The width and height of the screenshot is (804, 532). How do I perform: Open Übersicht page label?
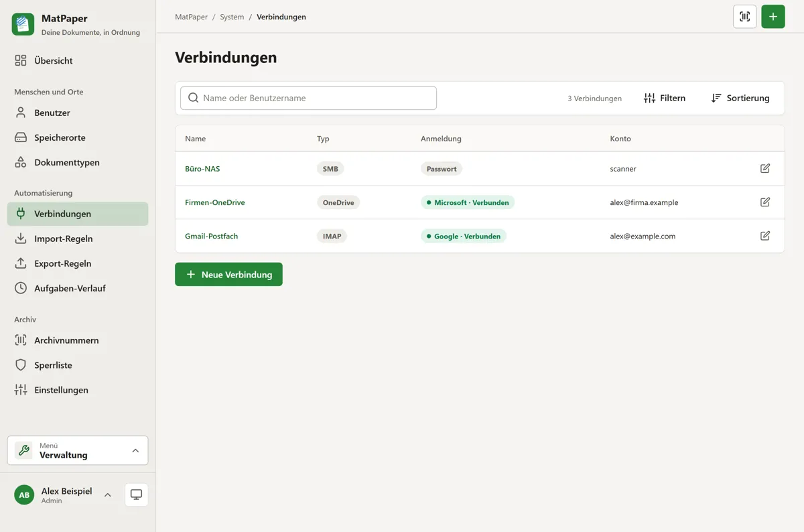[54, 60]
